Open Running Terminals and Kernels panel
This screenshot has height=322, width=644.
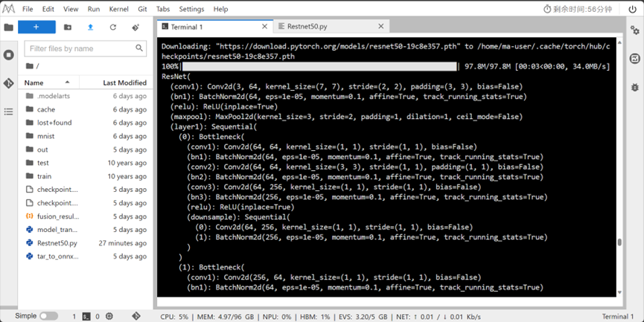[9, 55]
